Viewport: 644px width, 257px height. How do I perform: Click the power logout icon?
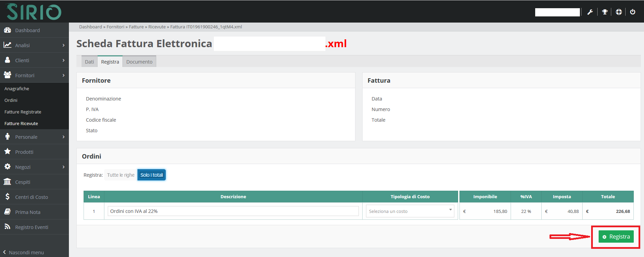pyautogui.click(x=633, y=12)
